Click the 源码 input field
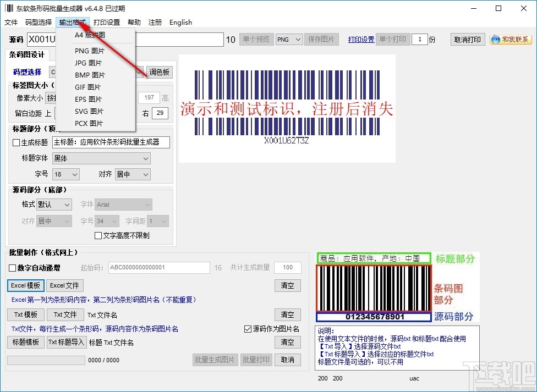 [125, 40]
